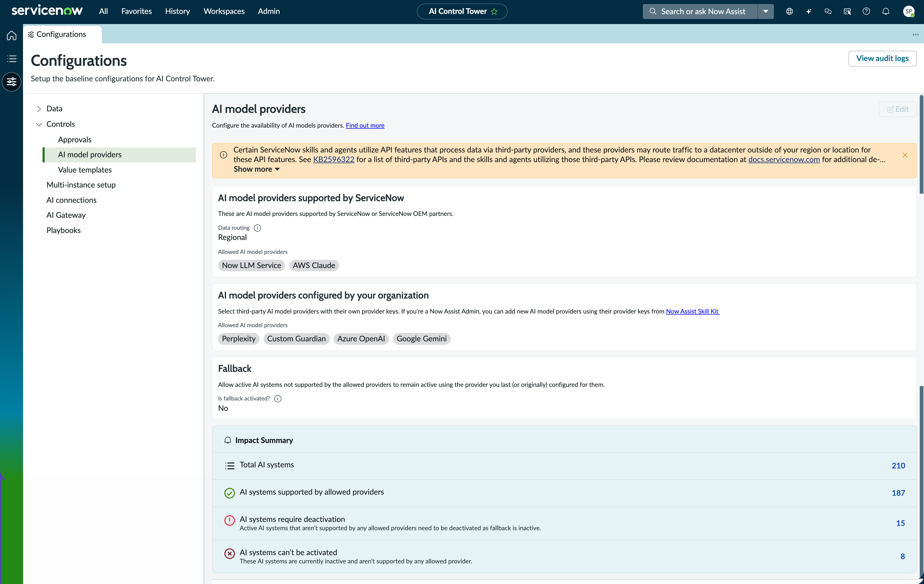This screenshot has height=584, width=924.
Task: Open the KB2596322 link
Action: tap(333, 160)
